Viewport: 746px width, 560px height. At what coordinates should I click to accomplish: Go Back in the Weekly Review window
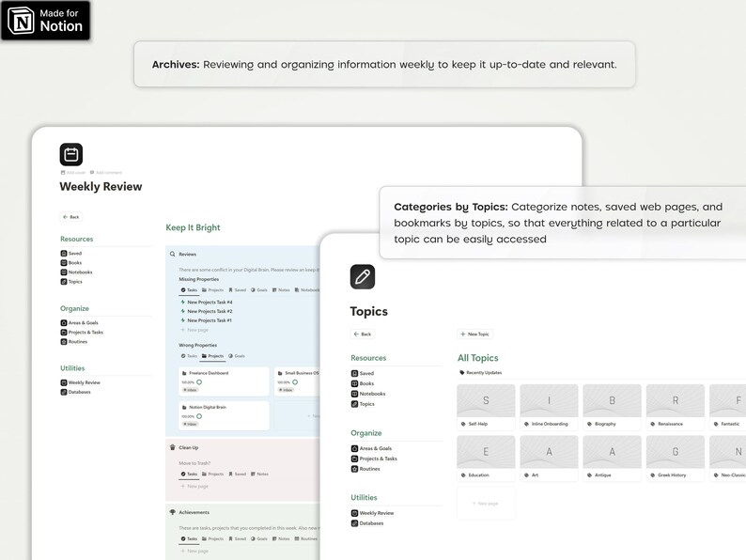point(71,217)
